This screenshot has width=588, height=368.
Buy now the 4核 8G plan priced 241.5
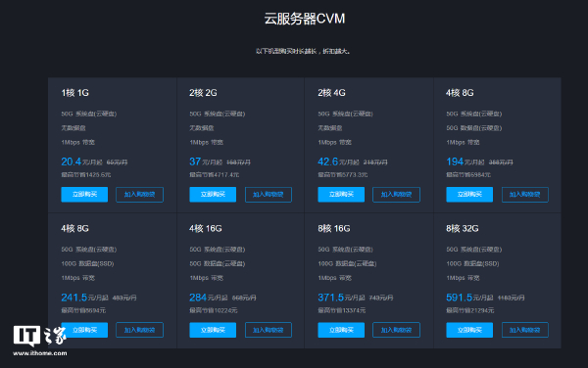point(84,330)
